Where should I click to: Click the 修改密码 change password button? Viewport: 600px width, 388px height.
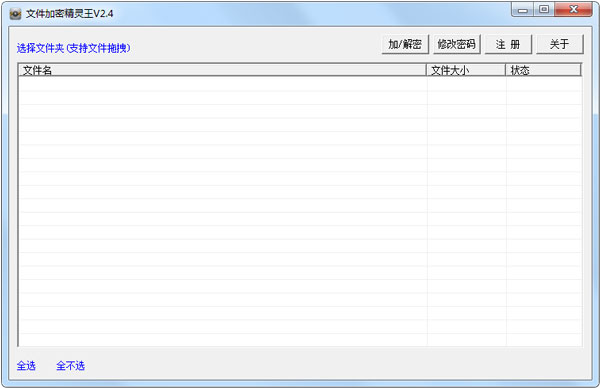tap(457, 44)
